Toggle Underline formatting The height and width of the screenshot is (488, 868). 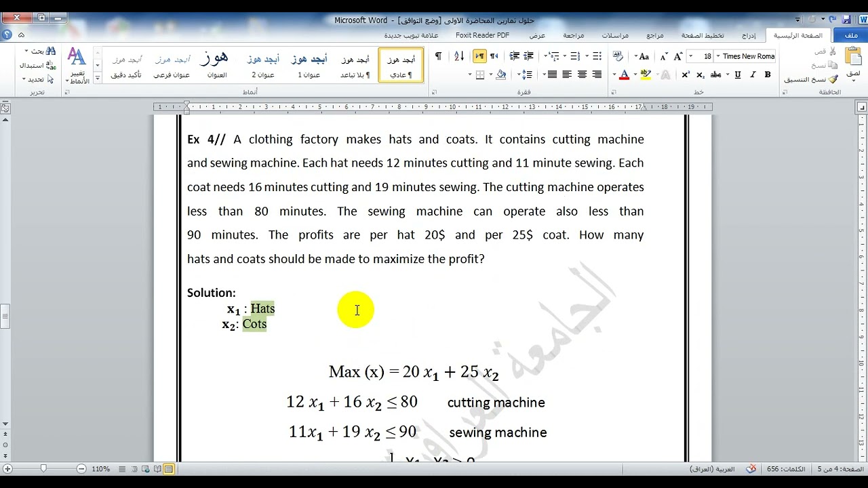click(x=737, y=75)
